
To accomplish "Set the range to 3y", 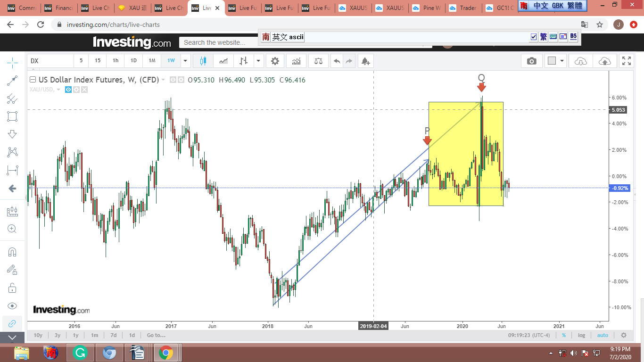I will pos(57,335).
